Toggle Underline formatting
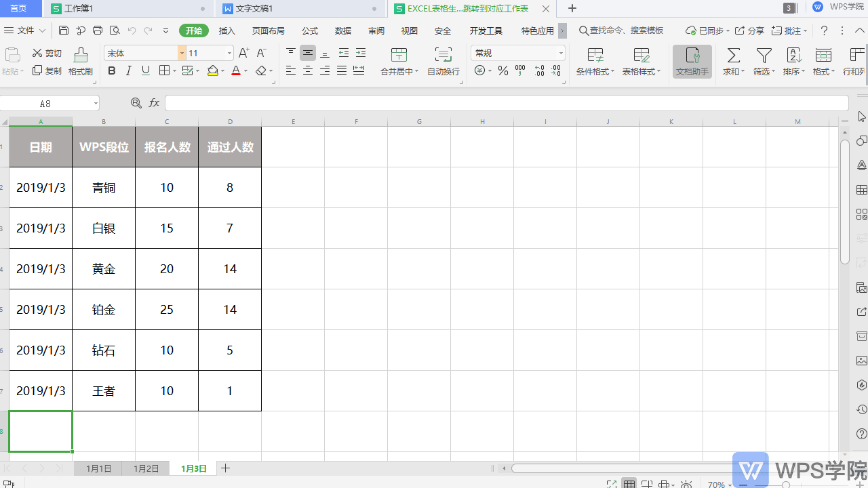Screen dimensions: 868x488 (x=145, y=70)
